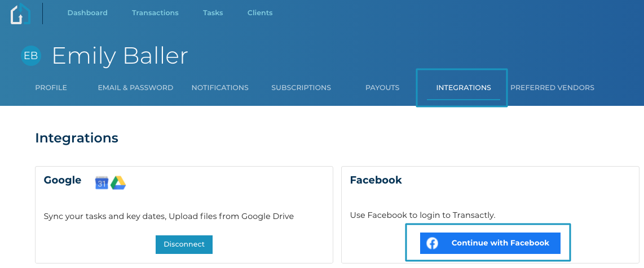Click Continue with Facebook button
The height and width of the screenshot is (268, 644).
[x=490, y=243]
